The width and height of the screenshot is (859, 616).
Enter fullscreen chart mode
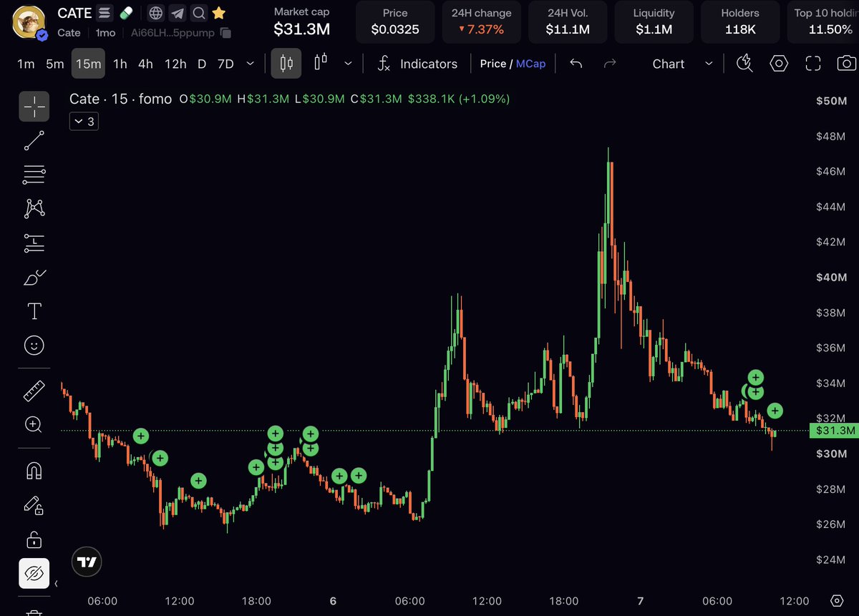[813, 64]
